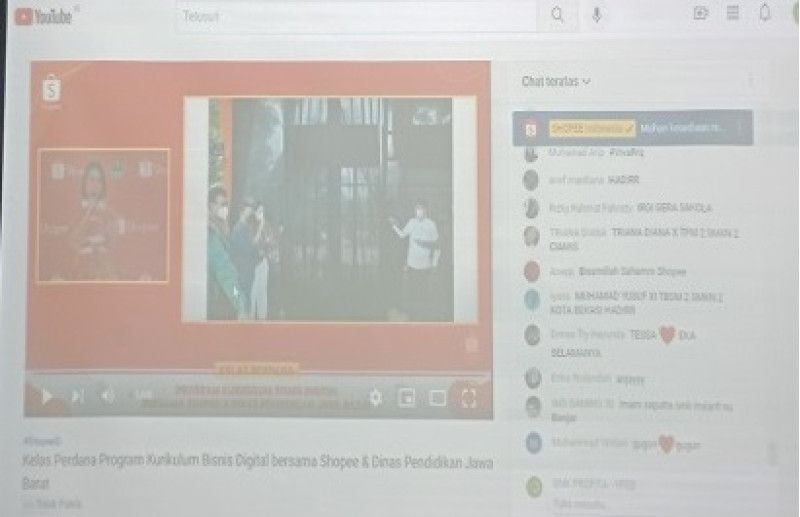
Task: Toggle the miniplayer mode
Action: coord(406,398)
